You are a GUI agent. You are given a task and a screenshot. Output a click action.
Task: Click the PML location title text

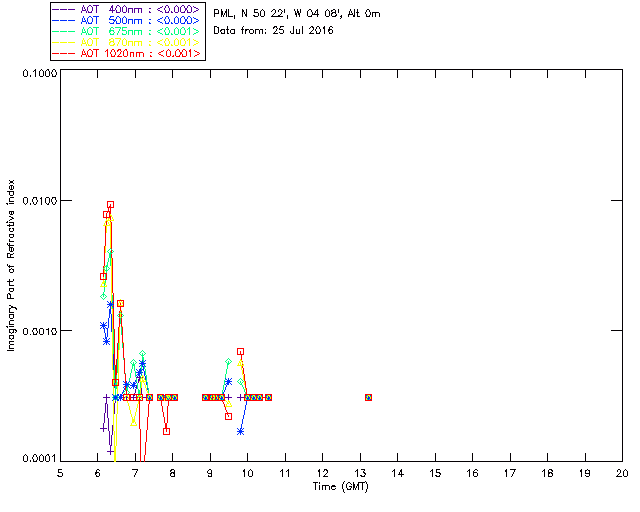point(297,14)
